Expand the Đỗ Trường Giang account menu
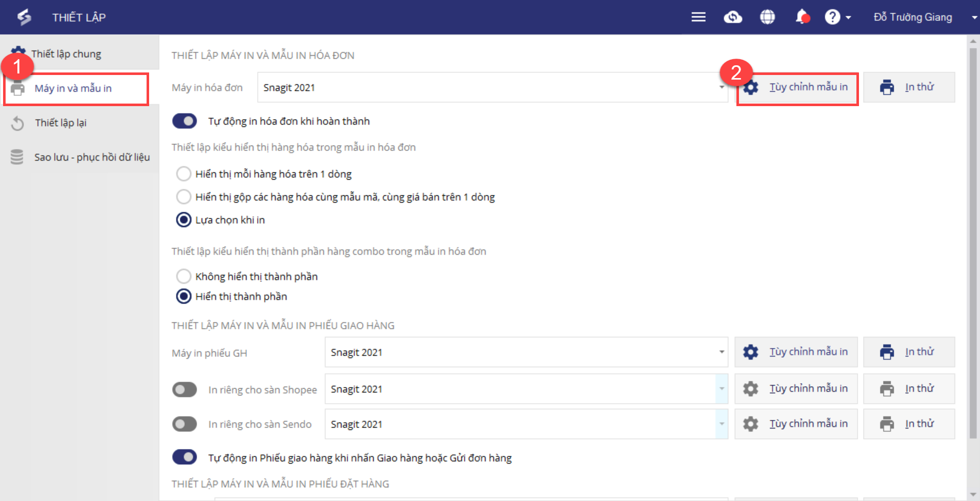This screenshot has height=501, width=980. pyautogui.click(x=974, y=17)
